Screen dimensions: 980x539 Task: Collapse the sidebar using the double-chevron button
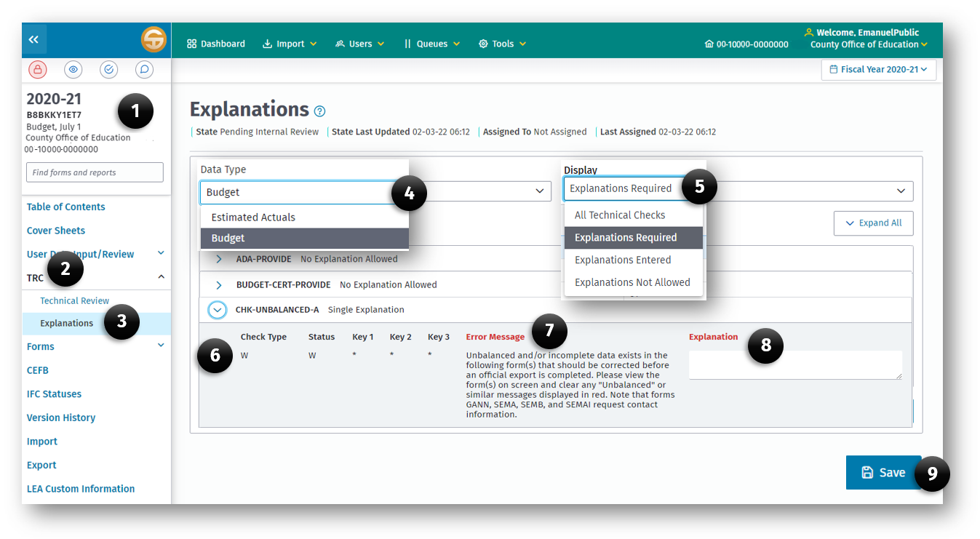[x=33, y=39]
